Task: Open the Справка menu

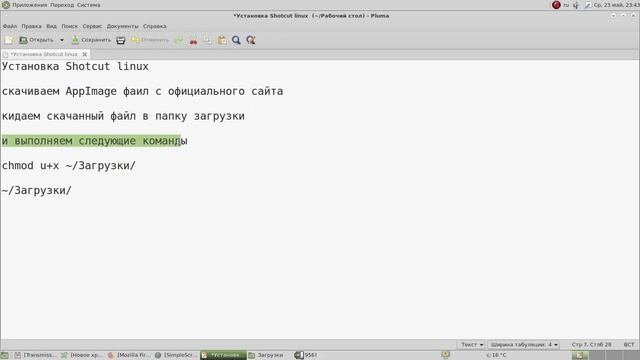Action: (154, 26)
